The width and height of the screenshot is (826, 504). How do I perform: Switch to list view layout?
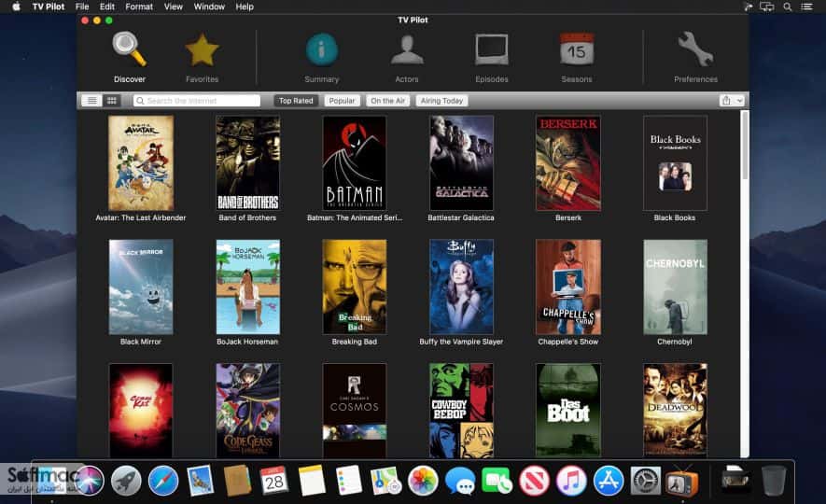pyautogui.click(x=91, y=101)
